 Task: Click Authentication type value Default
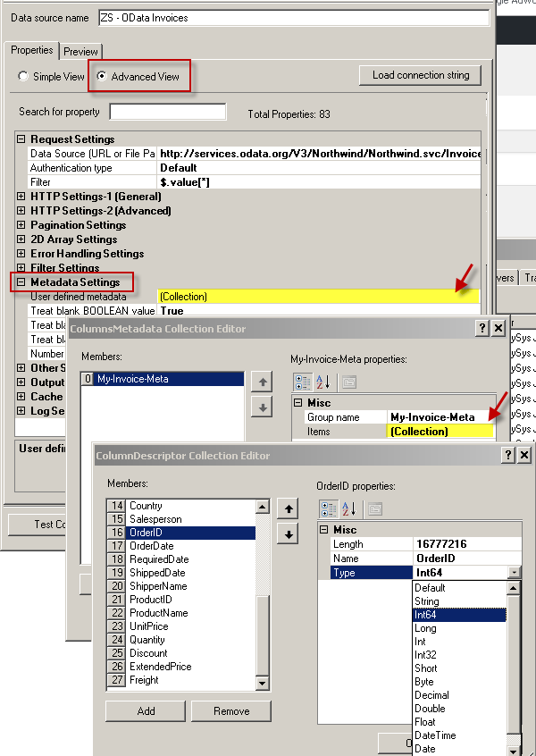(319, 168)
